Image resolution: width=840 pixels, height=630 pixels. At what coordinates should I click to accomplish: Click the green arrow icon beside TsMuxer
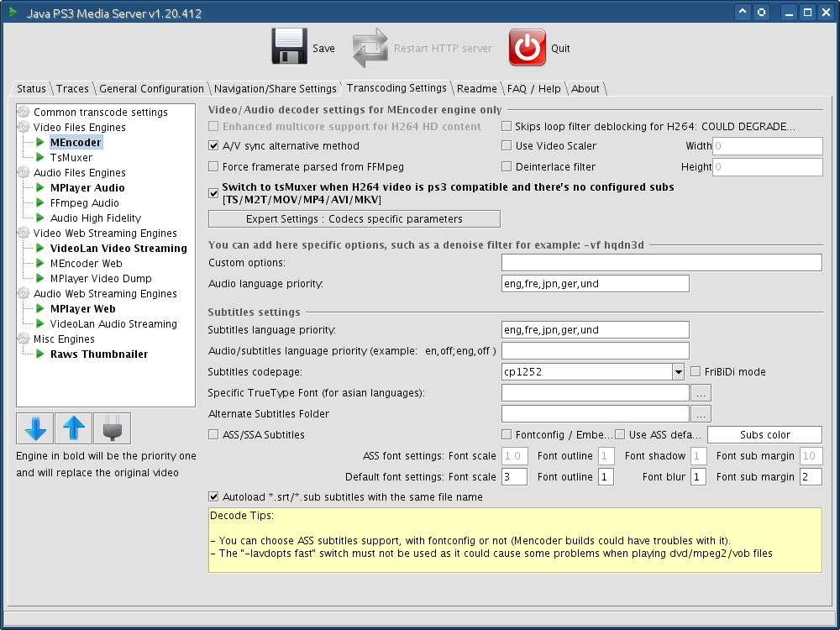[x=40, y=158]
